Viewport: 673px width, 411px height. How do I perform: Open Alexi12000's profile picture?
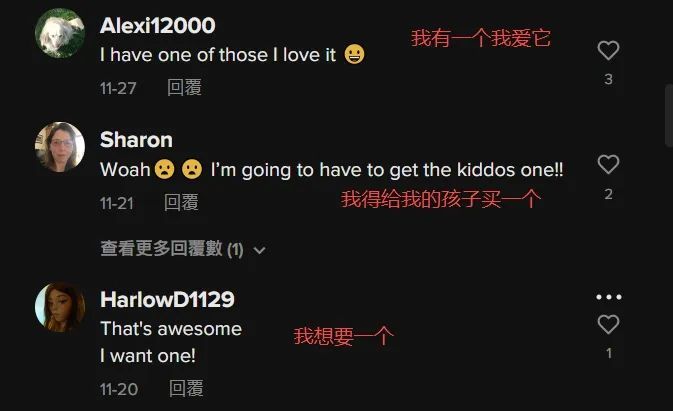(60, 33)
